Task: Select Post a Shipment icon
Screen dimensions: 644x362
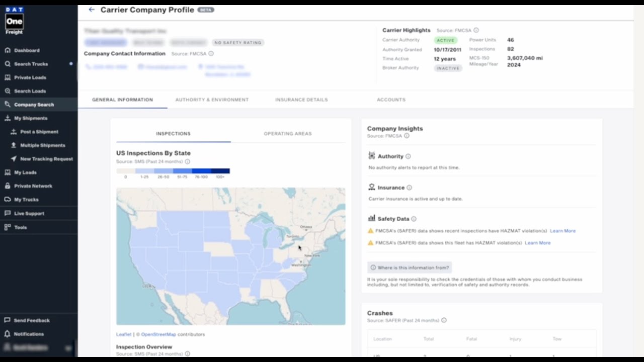Action: point(14,132)
